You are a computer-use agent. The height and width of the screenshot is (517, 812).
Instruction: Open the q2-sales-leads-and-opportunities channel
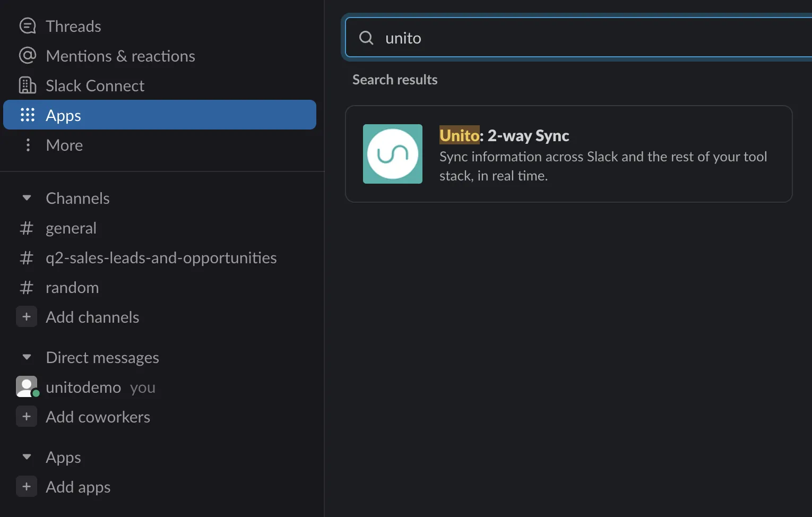point(161,258)
